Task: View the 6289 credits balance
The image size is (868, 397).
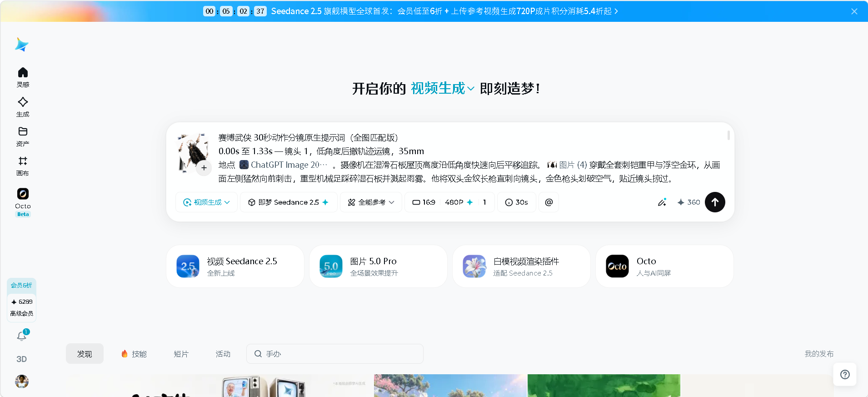Action: tap(22, 302)
